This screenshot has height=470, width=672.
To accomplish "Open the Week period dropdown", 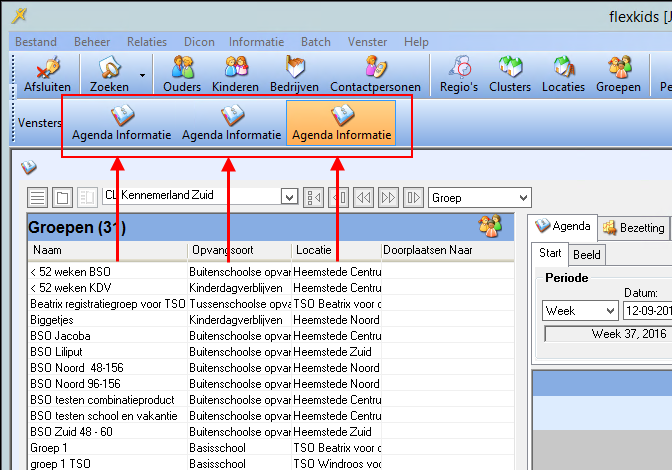I will coord(609,311).
